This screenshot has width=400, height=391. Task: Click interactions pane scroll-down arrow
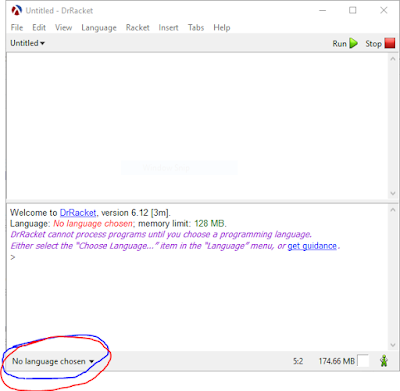[393, 345]
